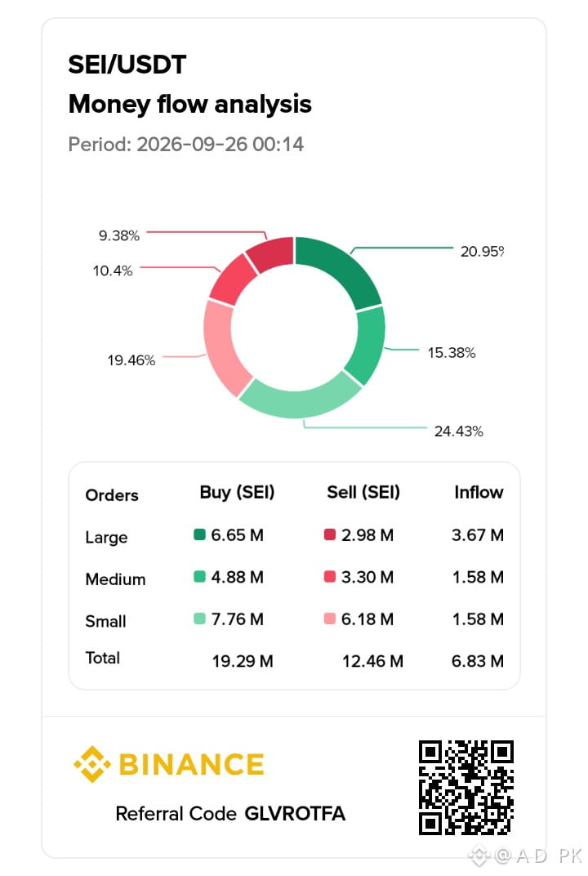Click the referral code GLVROTFA
588x876 pixels.
[296, 813]
